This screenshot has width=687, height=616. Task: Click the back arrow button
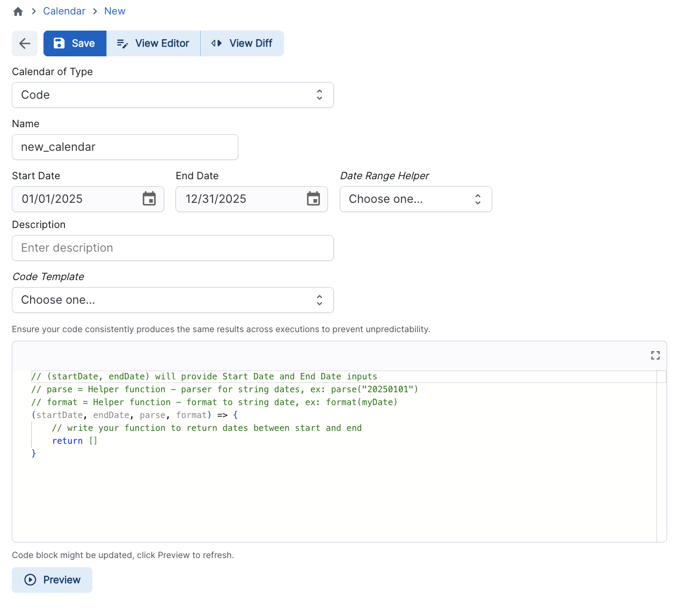(x=25, y=43)
